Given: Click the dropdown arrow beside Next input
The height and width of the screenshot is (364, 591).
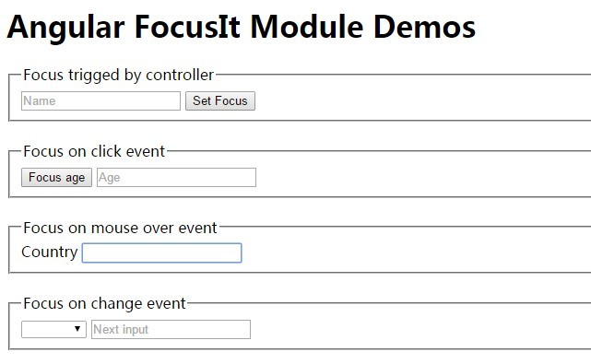Looking at the screenshot, I should click(77, 329).
